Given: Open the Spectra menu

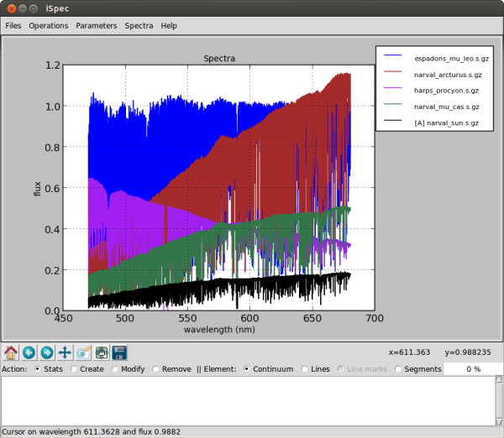Looking at the screenshot, I should (x=139, y=26).
